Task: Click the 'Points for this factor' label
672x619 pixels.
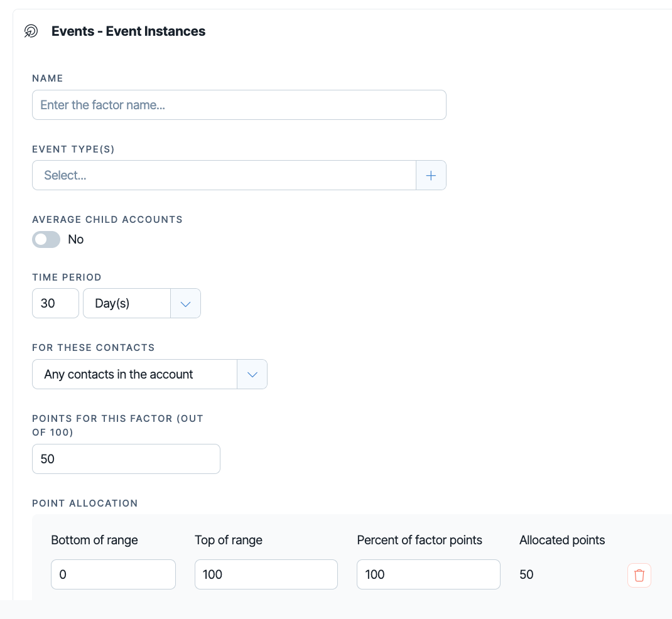Action: tap(117, 426)
